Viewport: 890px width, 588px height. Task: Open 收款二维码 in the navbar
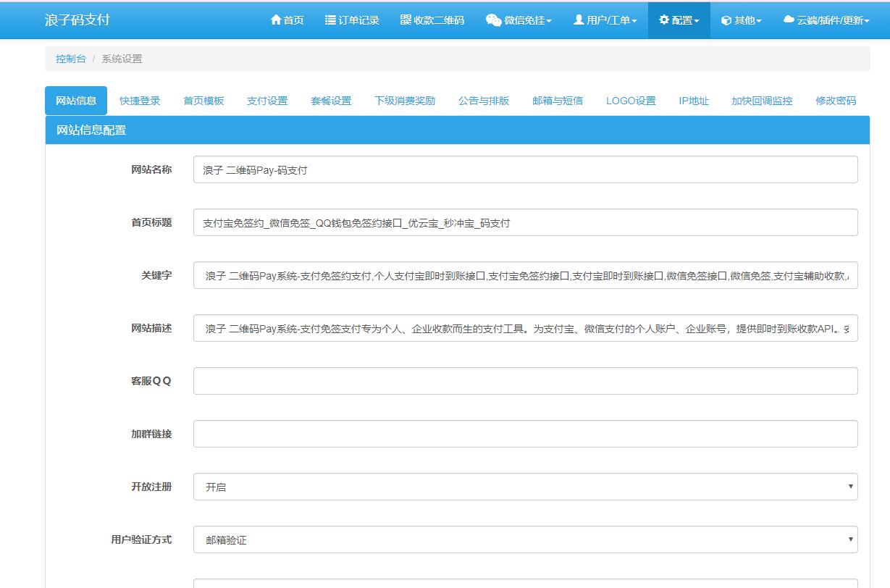[x=432, y=20]
